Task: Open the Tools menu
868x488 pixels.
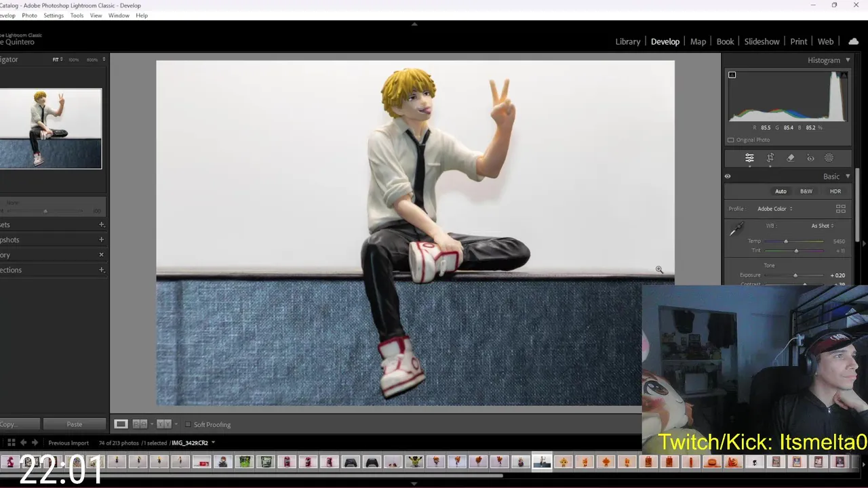Action: click(77, 15)
